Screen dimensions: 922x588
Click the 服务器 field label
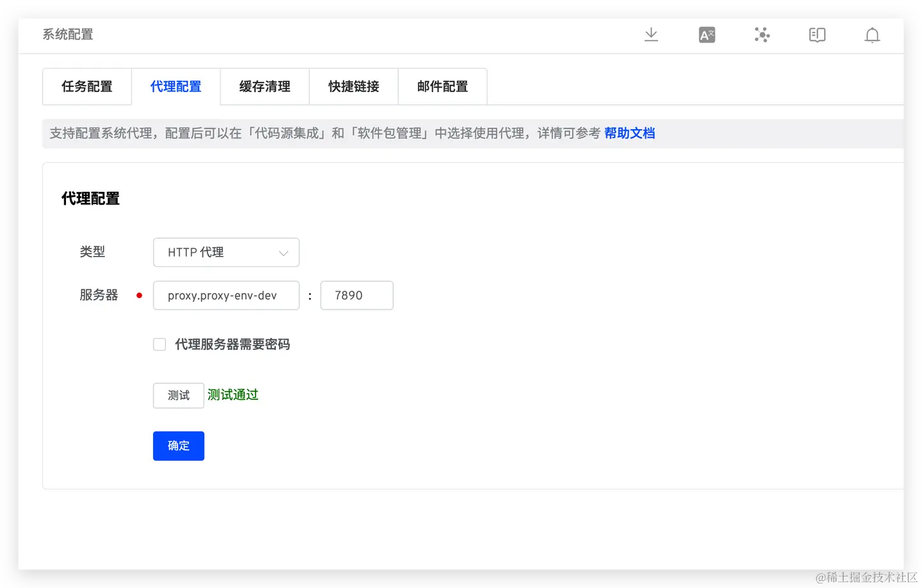pyautogui.click(x=99, y=295)
